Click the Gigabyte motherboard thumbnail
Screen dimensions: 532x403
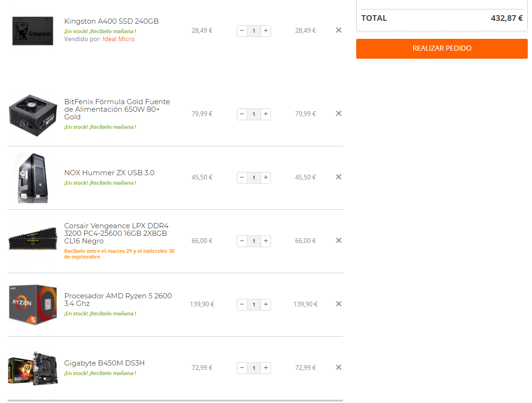[33, 368]
